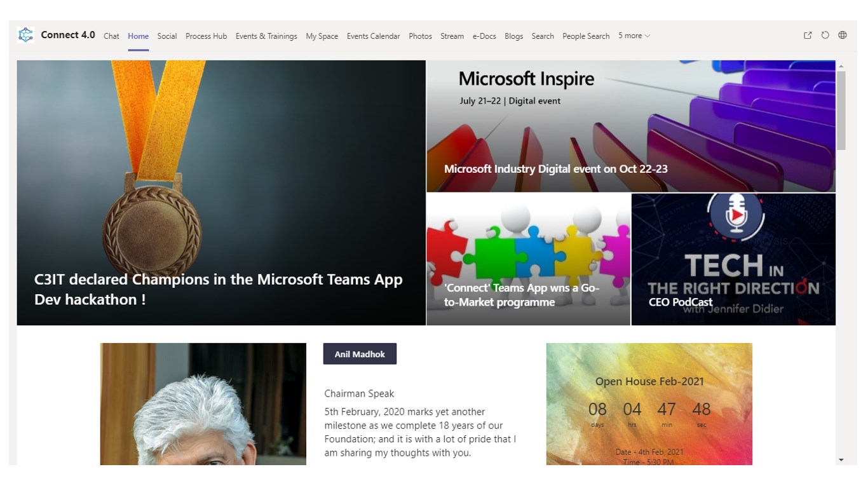Switch to the My Space tab
This screenshot has width=868, height=488.
[322, 36]
